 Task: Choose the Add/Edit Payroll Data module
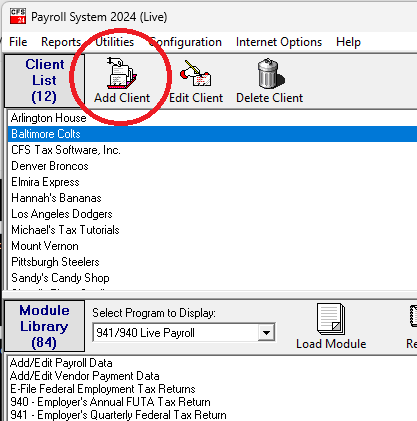coord(61,363)
